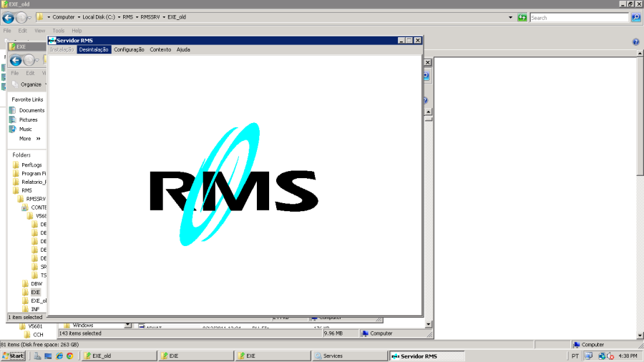644x362 pixels.
Task: Open the Desinstalação menu in Servidor RMS
Action: point(94,49)
